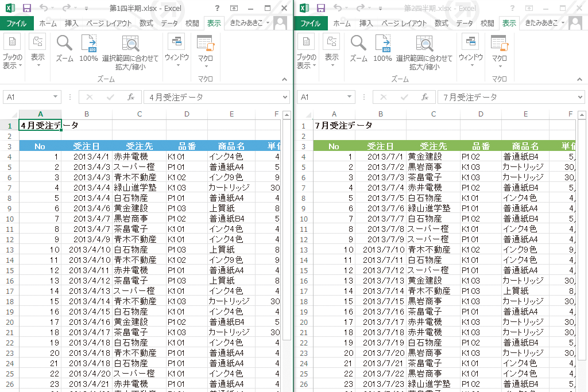The width and height of the screenshot is (588, 392).
Task: Open Quick Access Toolbar customize dropdown, 第1四半期
Action: click(86, 8)
